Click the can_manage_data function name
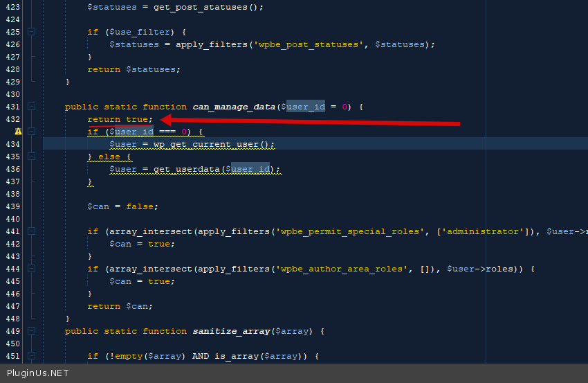 tap(234, 107)
